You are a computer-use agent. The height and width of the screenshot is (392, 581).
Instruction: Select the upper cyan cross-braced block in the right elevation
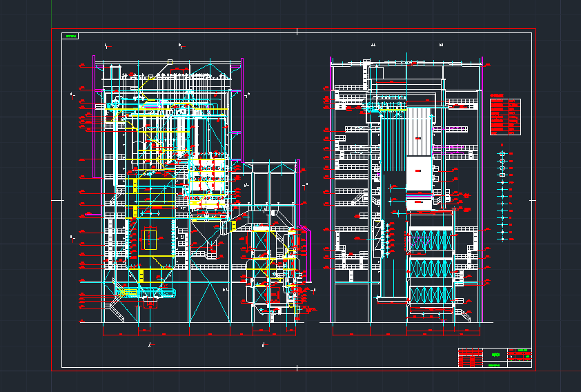(x=431, y=242)
